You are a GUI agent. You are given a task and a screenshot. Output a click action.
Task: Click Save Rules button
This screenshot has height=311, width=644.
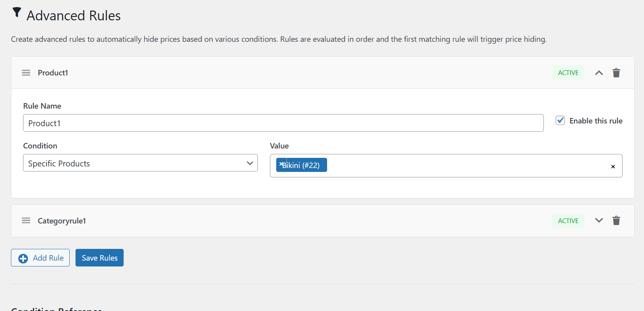[x=99, y=258]
